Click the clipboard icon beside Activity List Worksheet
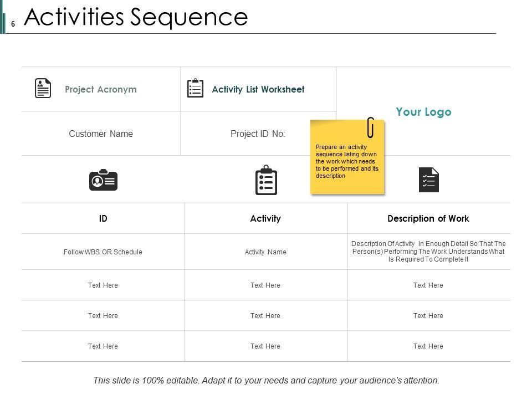532x399 pixels. tap(195, 89)
